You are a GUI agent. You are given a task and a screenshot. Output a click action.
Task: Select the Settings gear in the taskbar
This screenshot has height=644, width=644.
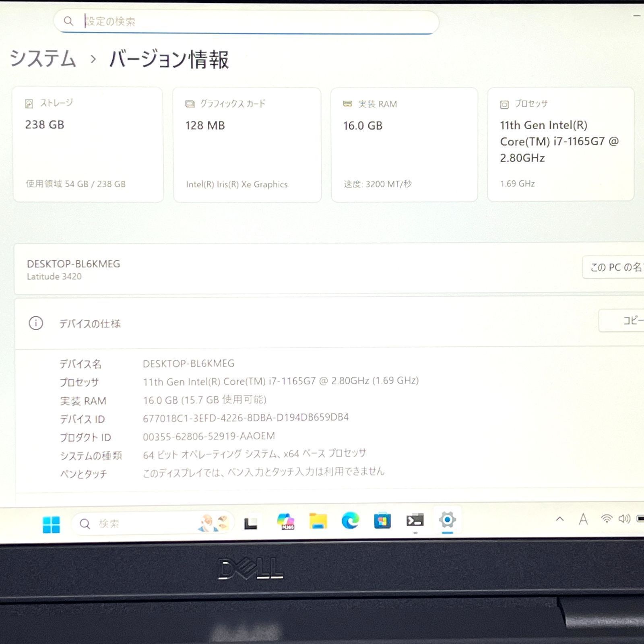tap(447, 520)
